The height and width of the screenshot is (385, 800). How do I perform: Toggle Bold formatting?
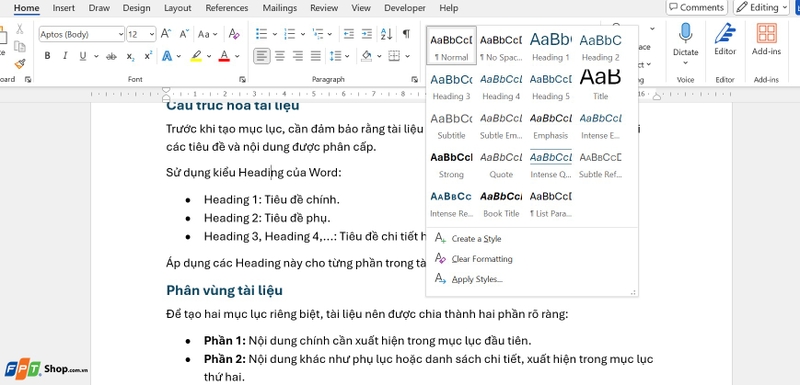pyautogui.click(x=47, y=56)
